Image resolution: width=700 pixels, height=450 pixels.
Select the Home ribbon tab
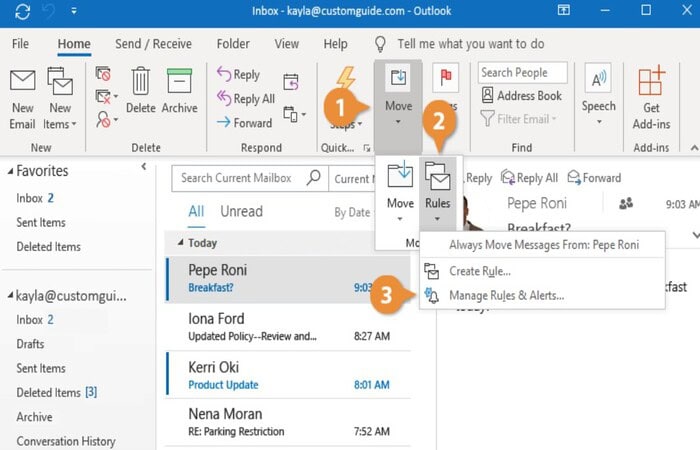click(74, 44)
